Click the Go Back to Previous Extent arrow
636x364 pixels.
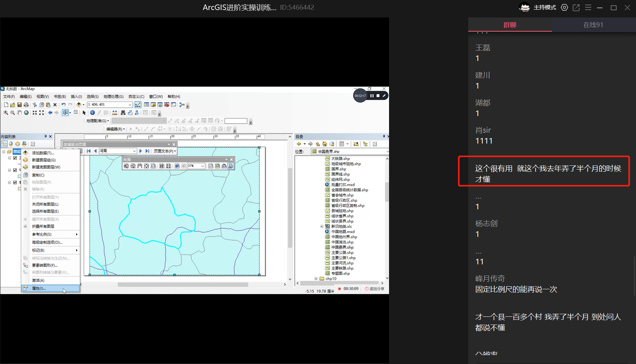coord(50,113)
